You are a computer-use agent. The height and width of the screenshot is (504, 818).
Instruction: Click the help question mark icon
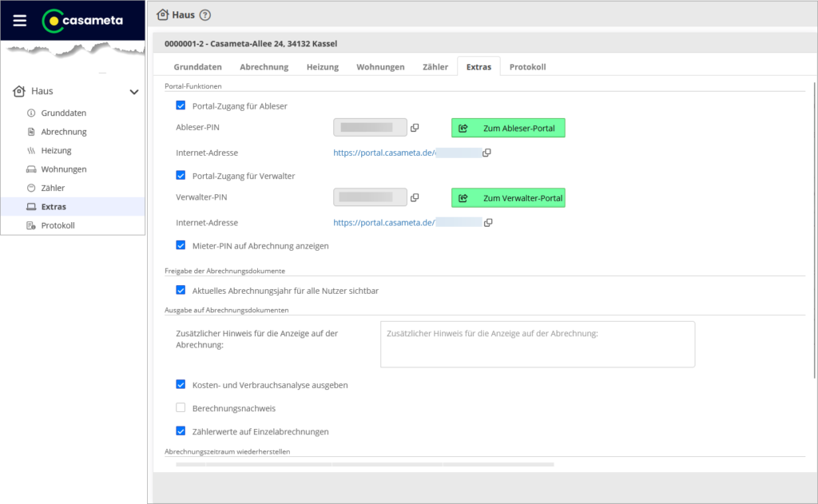205,14
